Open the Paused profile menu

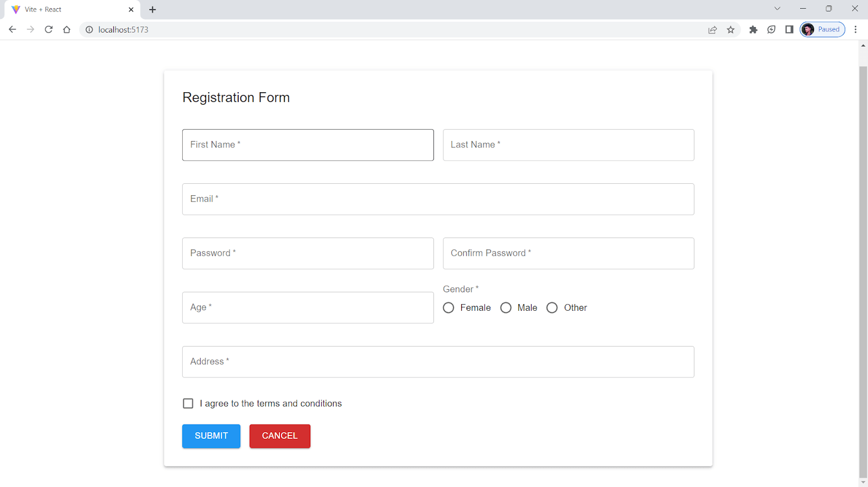(x=822, y=30)
